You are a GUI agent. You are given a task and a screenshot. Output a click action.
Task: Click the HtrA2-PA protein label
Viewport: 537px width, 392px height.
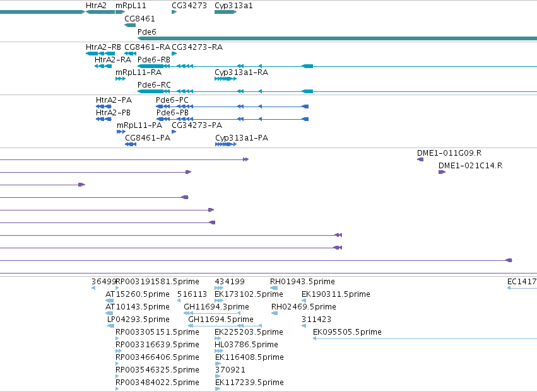tap(114, 100)
